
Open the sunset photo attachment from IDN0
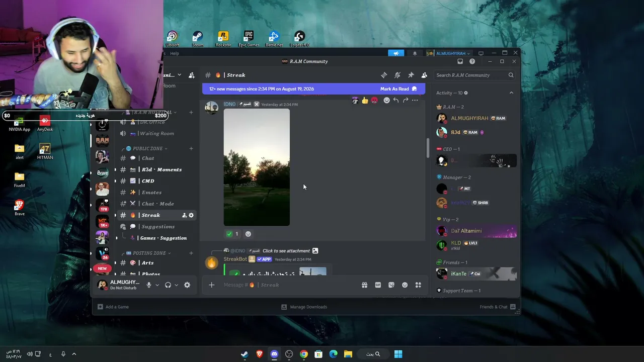tap(257, 167)
